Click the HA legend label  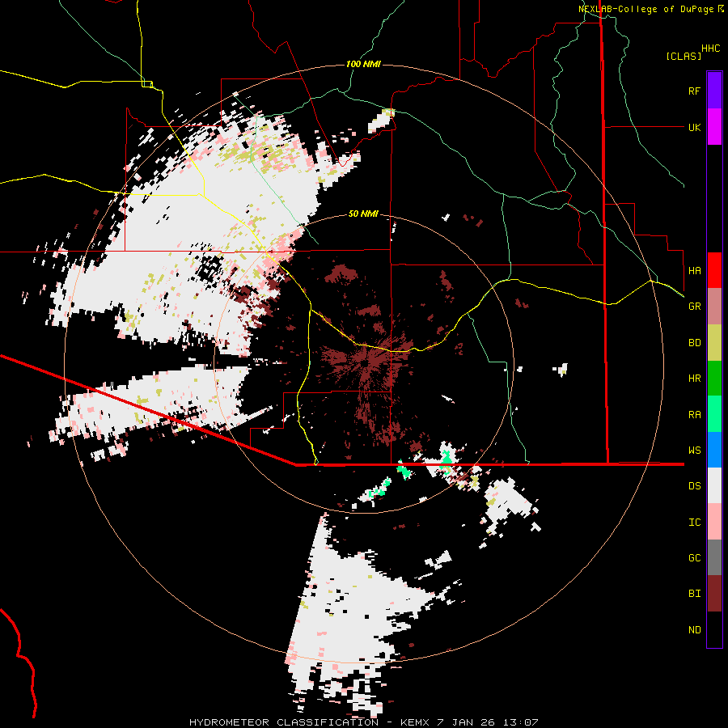click(694, 270)
